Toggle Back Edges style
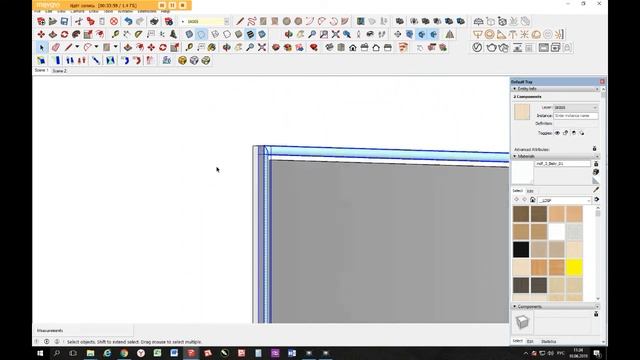This screenshot has height=360, width=640. (x=201, y=35)
